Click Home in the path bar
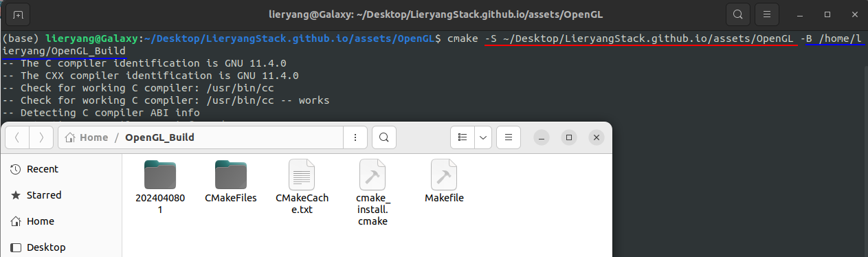The image size is (868, 257). tap(87, 137)
